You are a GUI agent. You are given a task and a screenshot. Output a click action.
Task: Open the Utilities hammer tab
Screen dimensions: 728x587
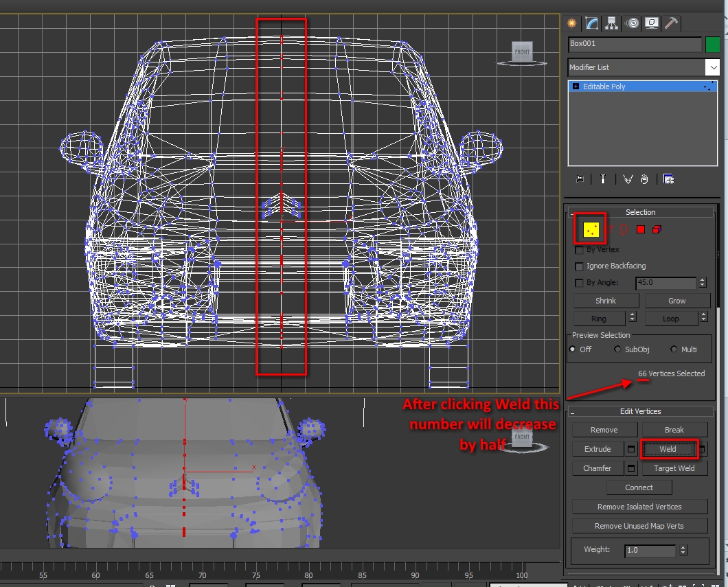pyautogui.click(x=672, y=23)
